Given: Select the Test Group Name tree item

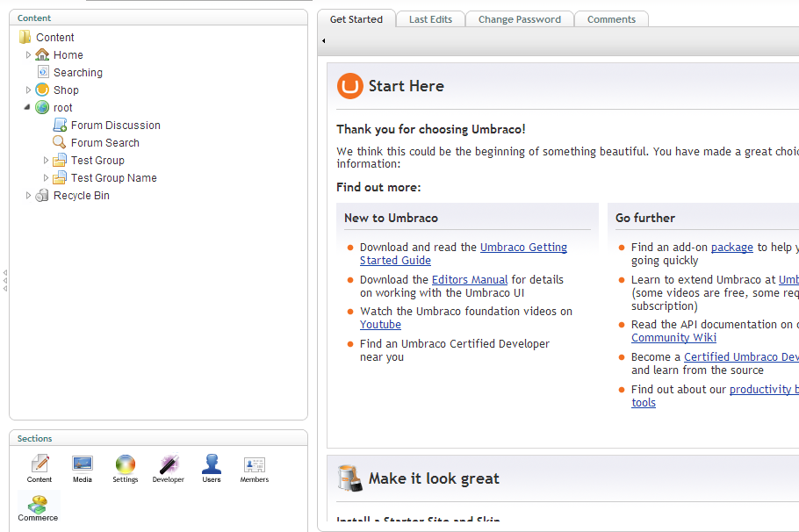Looking at the screenshot, I should click(114, 178).
